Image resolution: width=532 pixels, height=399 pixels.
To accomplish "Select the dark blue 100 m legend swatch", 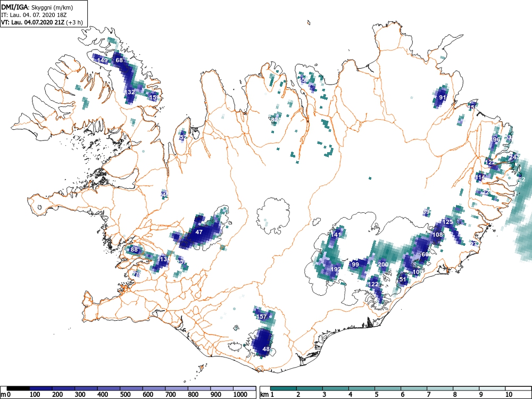I will (41, 388).
